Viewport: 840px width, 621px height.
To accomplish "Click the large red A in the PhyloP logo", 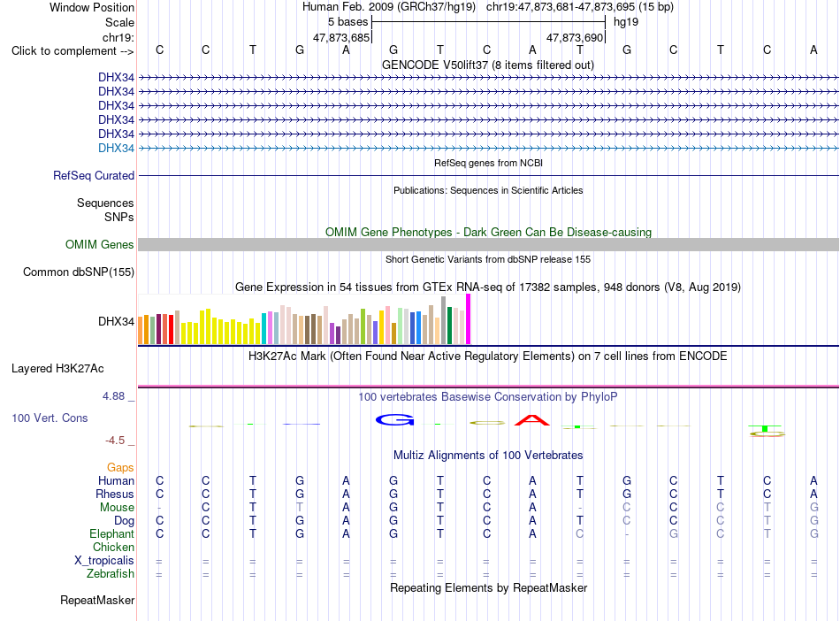I will (532, 420).
